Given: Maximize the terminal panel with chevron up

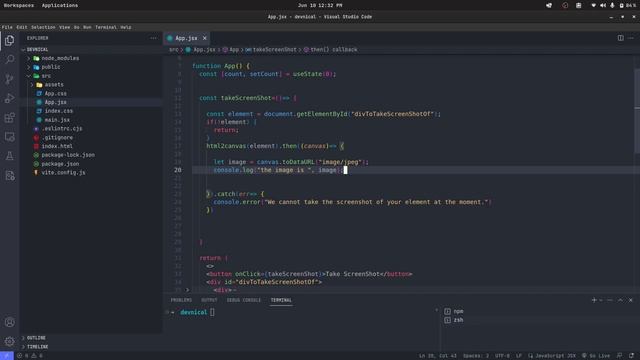Looking at the screenshot, I should click(x=620, y=300).
